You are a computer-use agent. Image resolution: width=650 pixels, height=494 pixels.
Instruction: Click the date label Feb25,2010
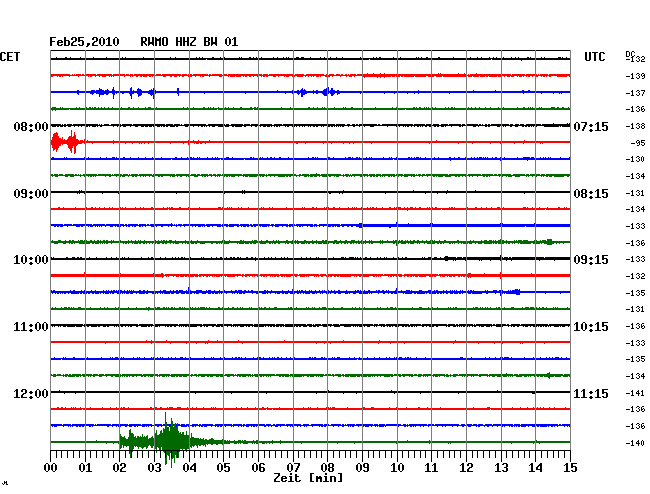click(x=84, y=42)
